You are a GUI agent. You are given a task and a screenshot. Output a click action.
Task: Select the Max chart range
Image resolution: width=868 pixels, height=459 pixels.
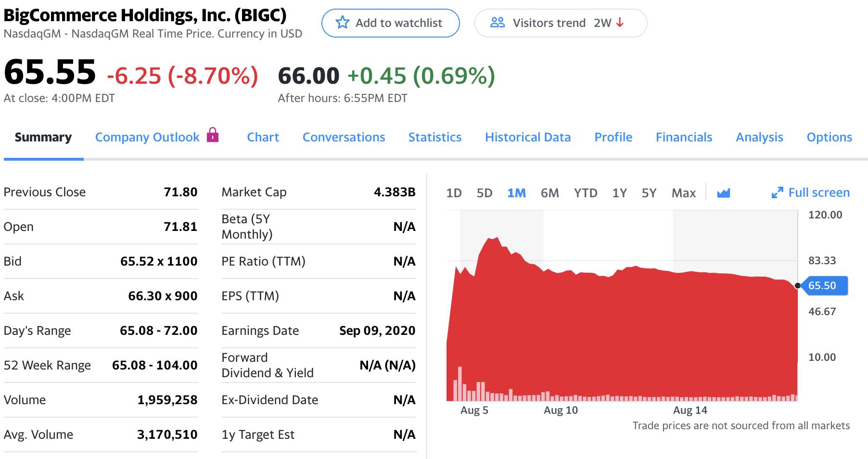(x=684, y=193)
